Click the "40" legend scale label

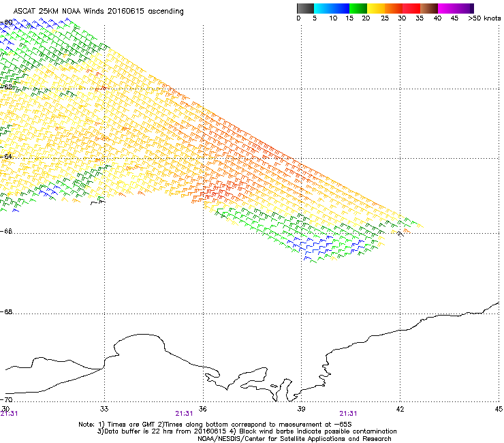point(437,18)
